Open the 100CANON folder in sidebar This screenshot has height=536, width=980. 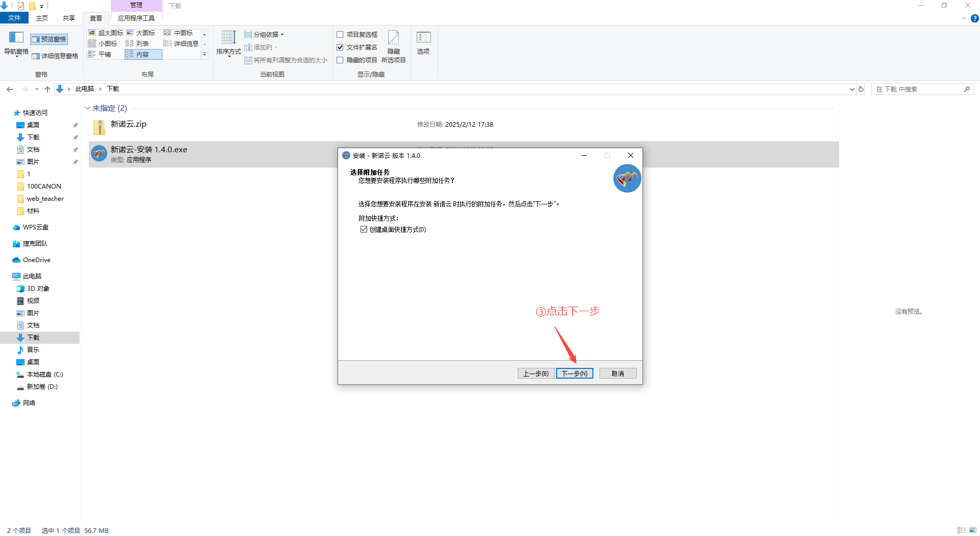click(44, 187)
